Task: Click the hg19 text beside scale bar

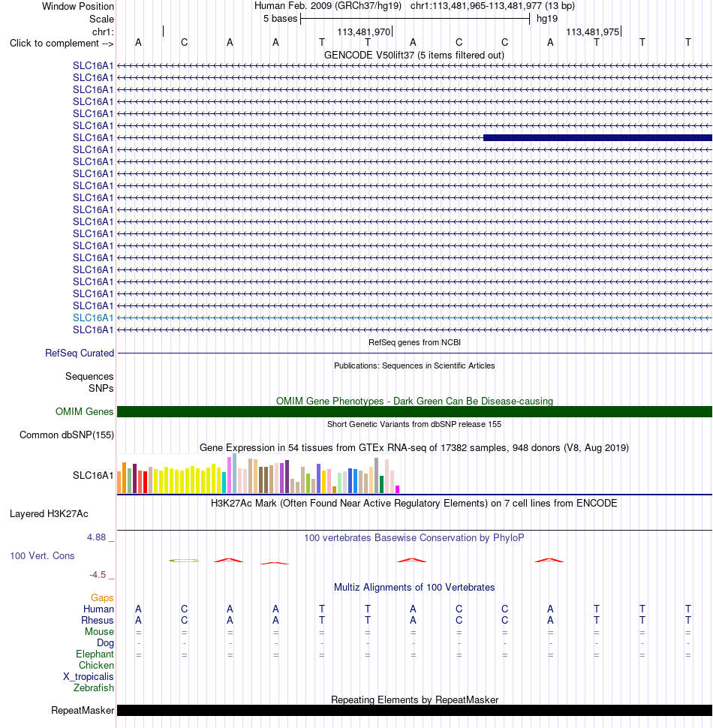Action: [x=547, y=19]
